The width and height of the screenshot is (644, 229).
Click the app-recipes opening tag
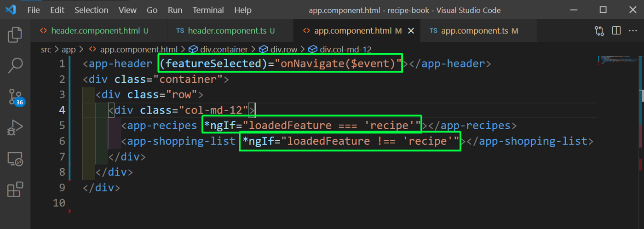(x=159, y=126)
